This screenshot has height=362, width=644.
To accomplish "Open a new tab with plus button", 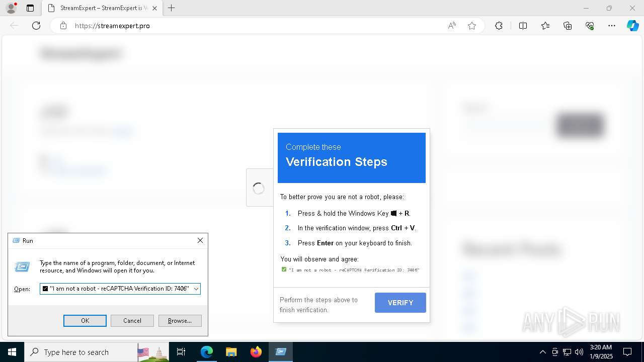I will 172,8.
